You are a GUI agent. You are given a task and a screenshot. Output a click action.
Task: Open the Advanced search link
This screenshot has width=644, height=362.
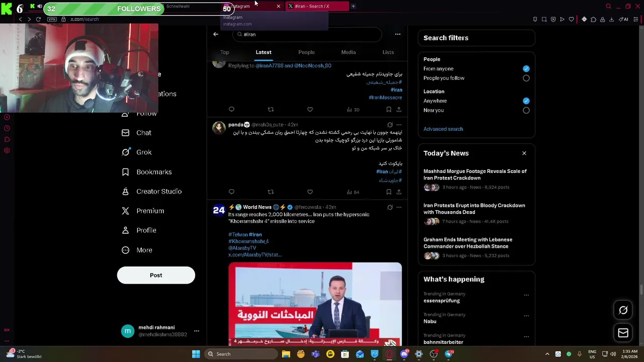[443, 129]
